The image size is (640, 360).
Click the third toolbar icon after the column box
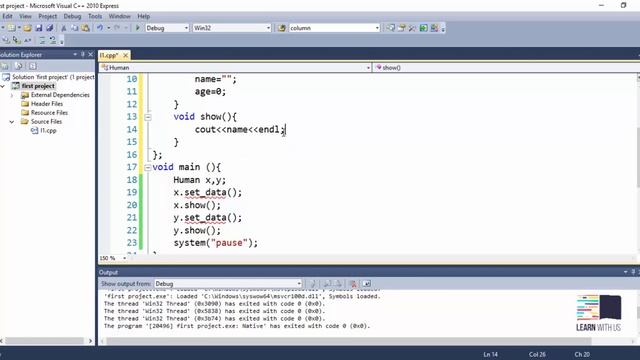click(413, 28)
